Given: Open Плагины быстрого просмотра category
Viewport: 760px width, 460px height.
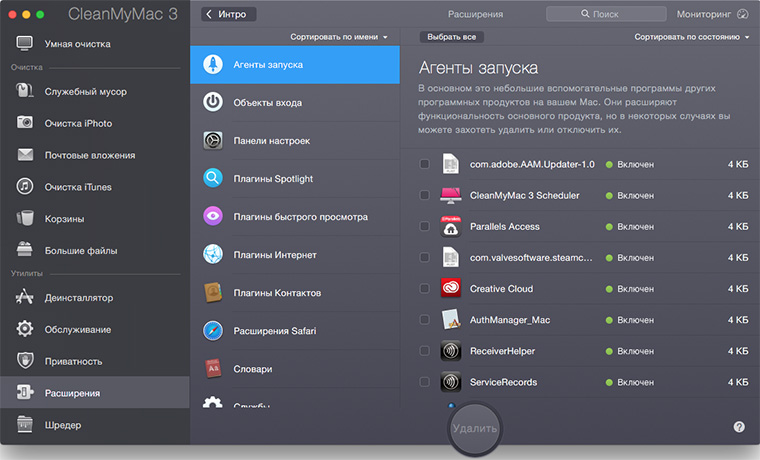Looking at the screenshot, I should pyautogui.click(x=295, y=217).
